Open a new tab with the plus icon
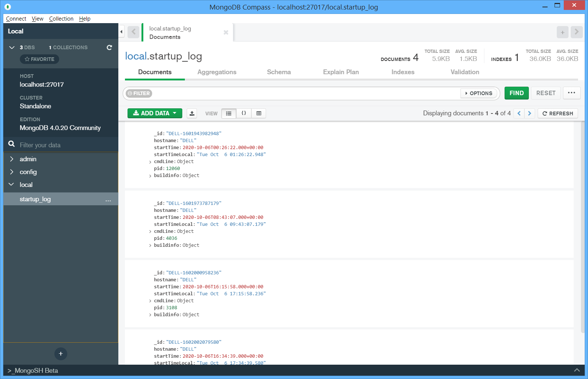The height and width of the screenshot is (379, 588). pos(562,32)
